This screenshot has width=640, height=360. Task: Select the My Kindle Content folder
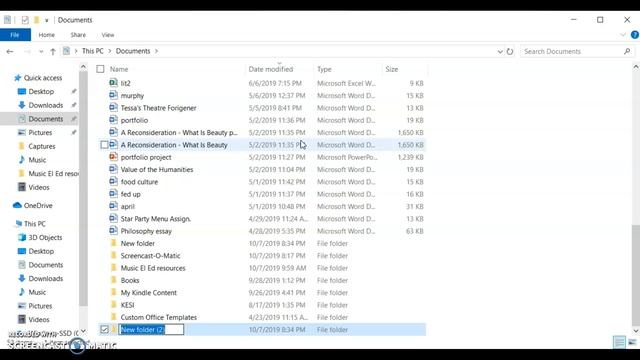coord(149,293)
